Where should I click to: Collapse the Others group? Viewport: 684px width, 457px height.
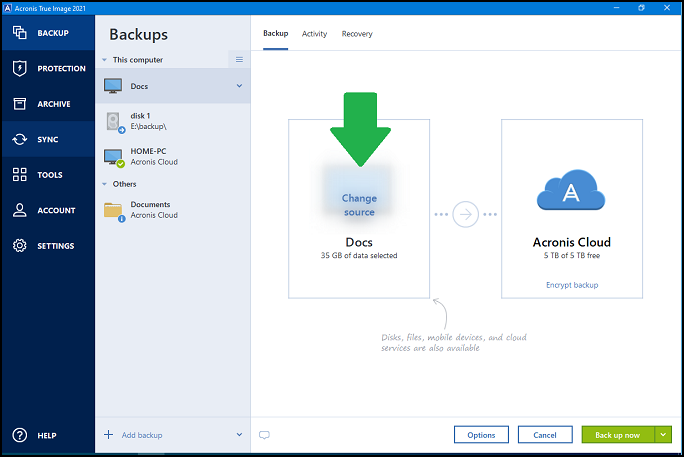pos(105,184)
